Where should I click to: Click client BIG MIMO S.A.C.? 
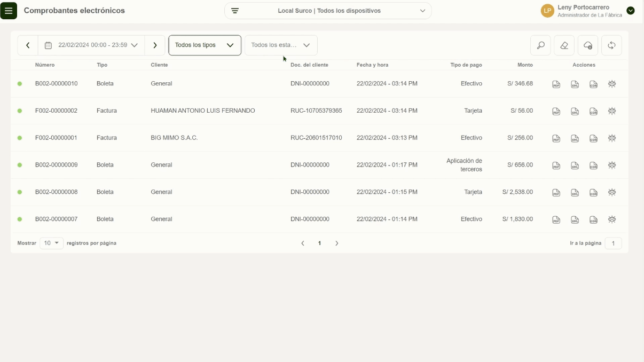(x=174, y=138)
